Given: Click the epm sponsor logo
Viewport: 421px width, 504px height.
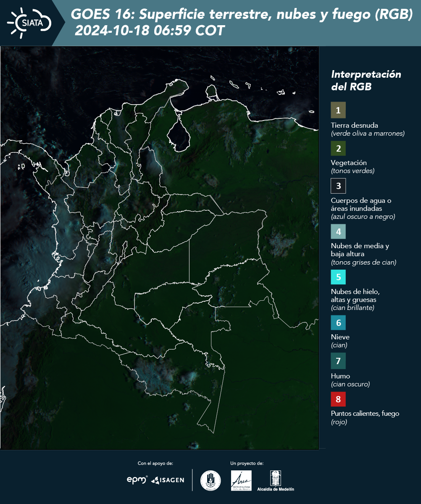Looking at the screenshot, I should tap(137, 480).
